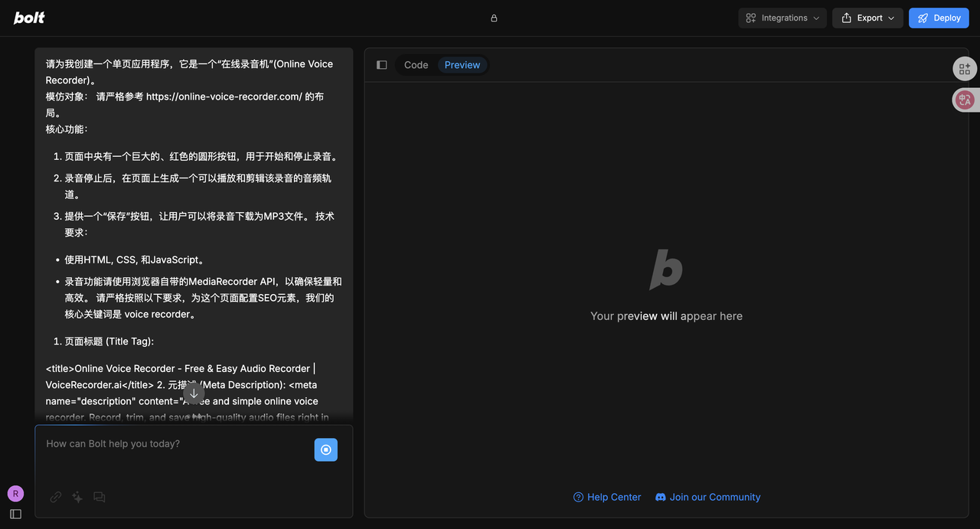This screenshot has width=980, height=529.
Task: Select the Preview tab
Action: tap(462, 65)
